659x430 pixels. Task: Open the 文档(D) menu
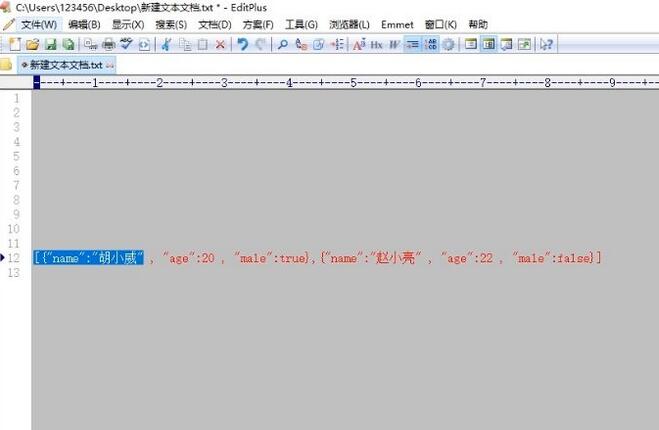point(215,25)
